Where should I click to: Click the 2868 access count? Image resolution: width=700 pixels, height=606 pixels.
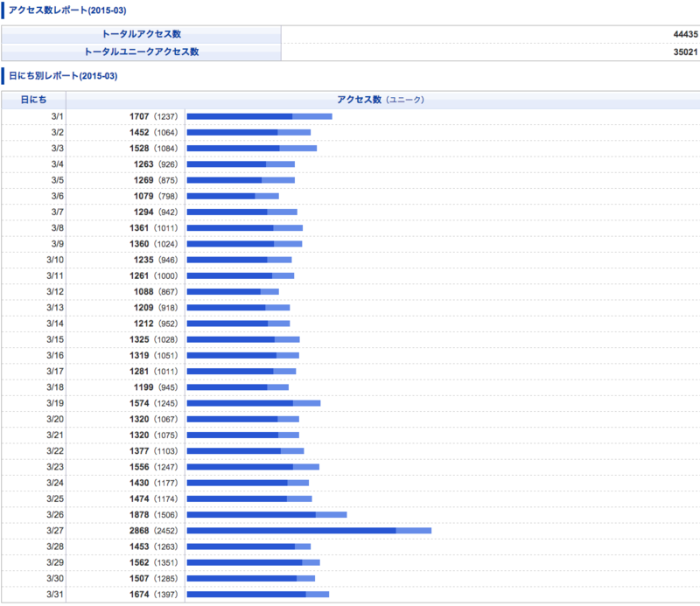coord(139,531)
